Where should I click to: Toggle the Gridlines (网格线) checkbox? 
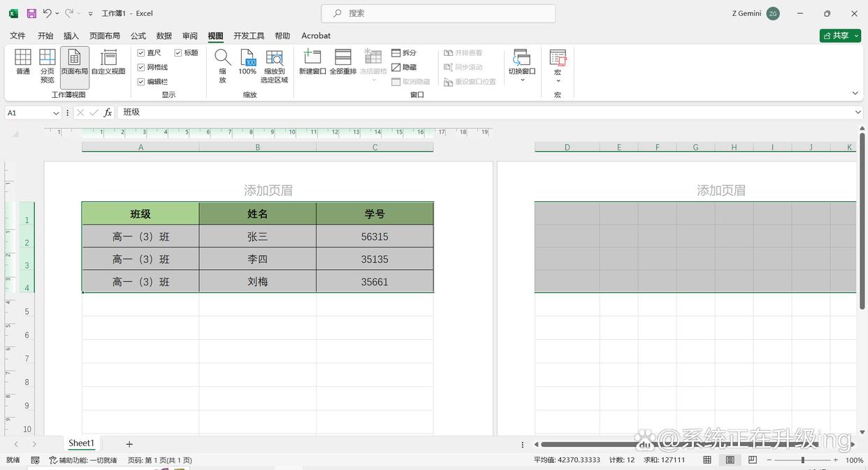141,67
